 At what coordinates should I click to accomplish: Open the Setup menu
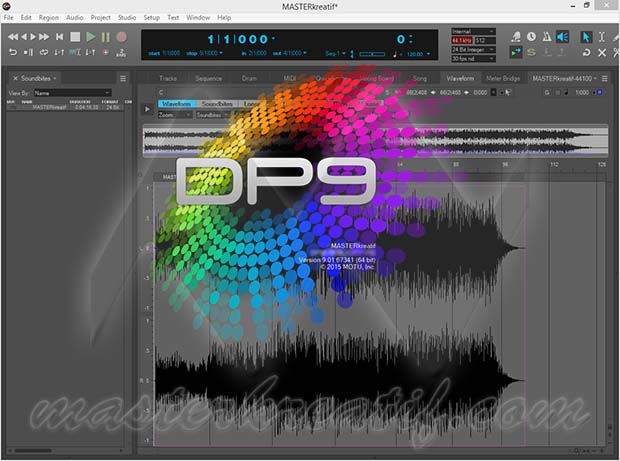click(x=151, y=18)
